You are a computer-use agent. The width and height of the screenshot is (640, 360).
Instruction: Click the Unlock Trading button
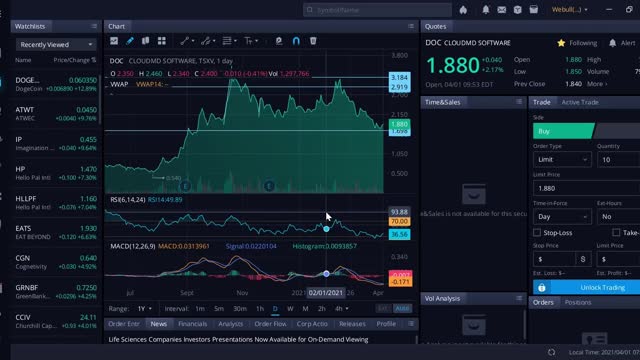(x=587, y=287)
